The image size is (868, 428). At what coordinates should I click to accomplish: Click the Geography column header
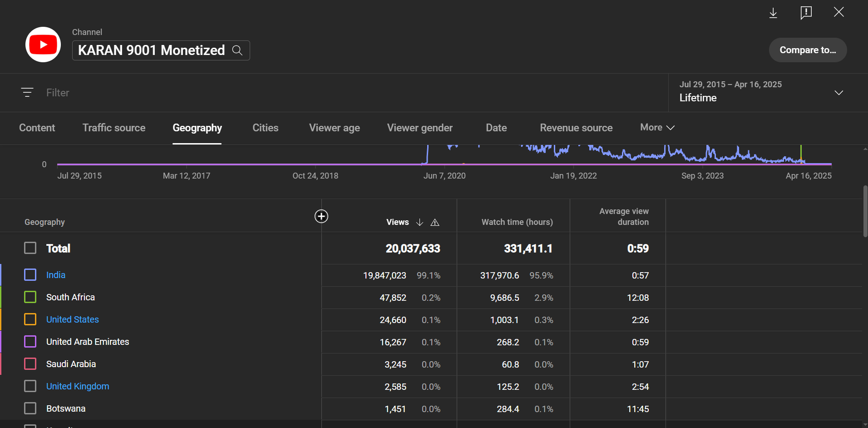(44, 222)
